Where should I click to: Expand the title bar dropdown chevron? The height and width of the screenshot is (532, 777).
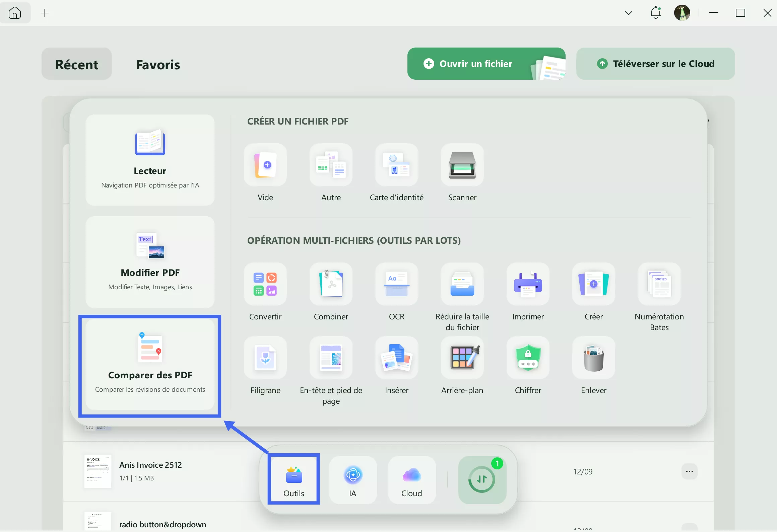pos(628,13)
